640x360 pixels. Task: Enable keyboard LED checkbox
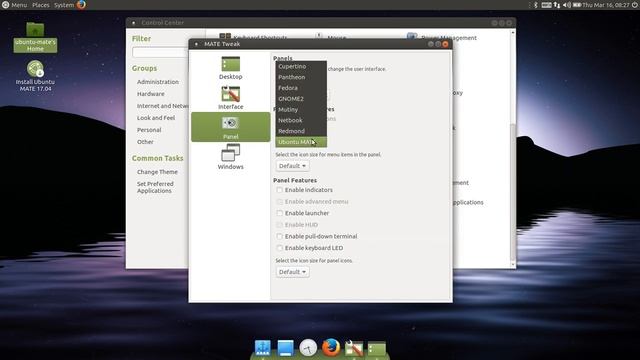280,248
